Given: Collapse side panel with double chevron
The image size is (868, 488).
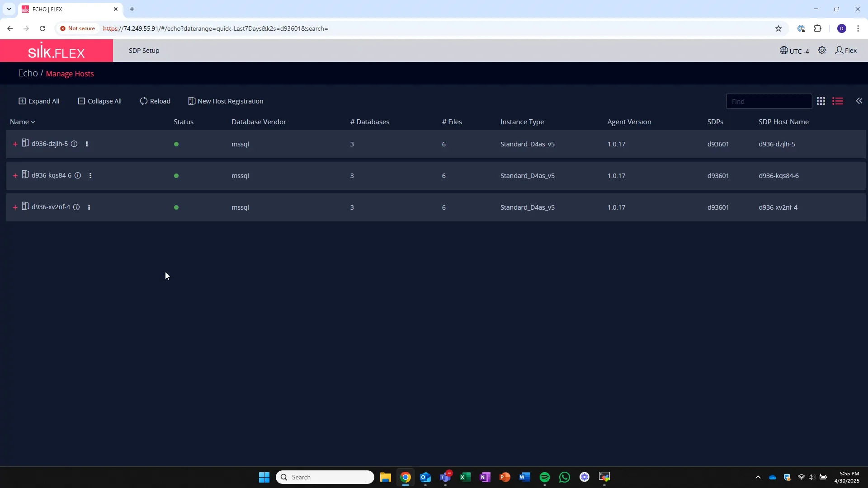Looking at the screenshot, I should pos(859,101).
